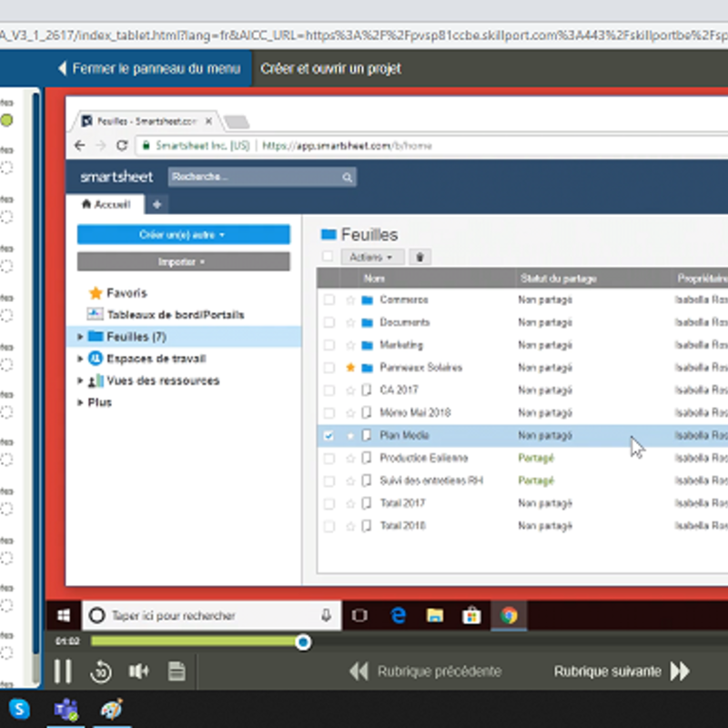This screenshot has width=728, height=728.
Task: Open File Explorer from the taskbar
Action: point(435,616)
